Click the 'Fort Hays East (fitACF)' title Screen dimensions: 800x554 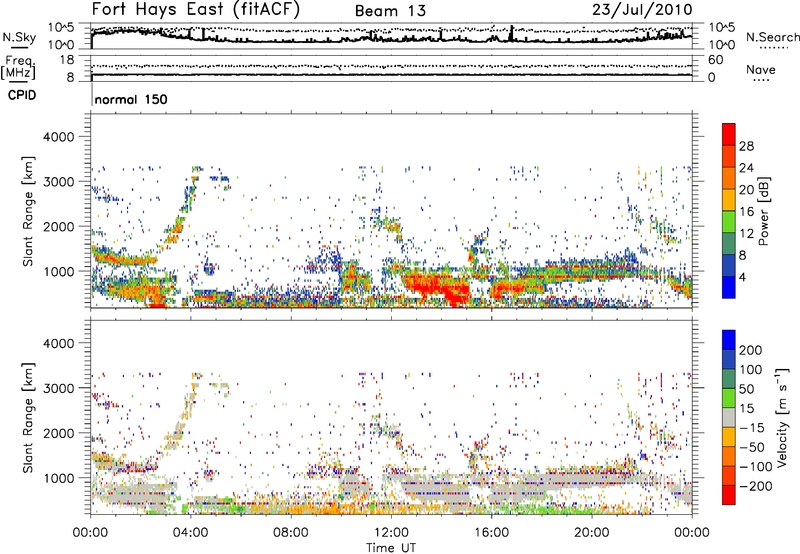pos(195,10)
